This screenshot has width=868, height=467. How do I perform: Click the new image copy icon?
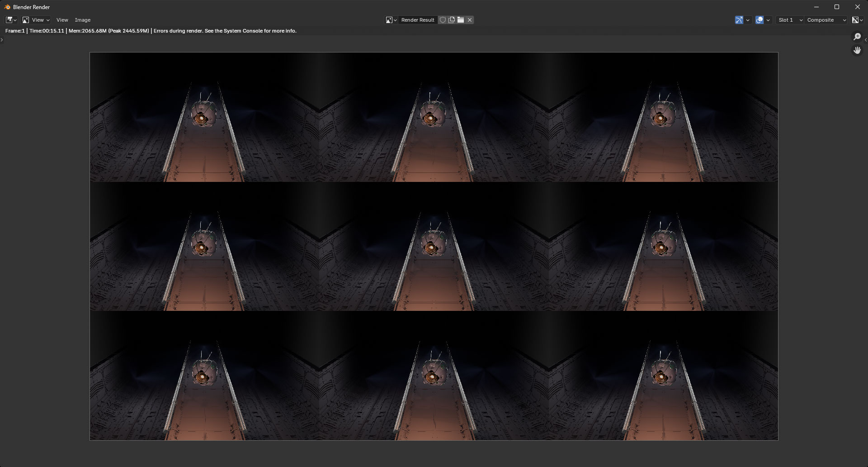[x=452, y=20]
